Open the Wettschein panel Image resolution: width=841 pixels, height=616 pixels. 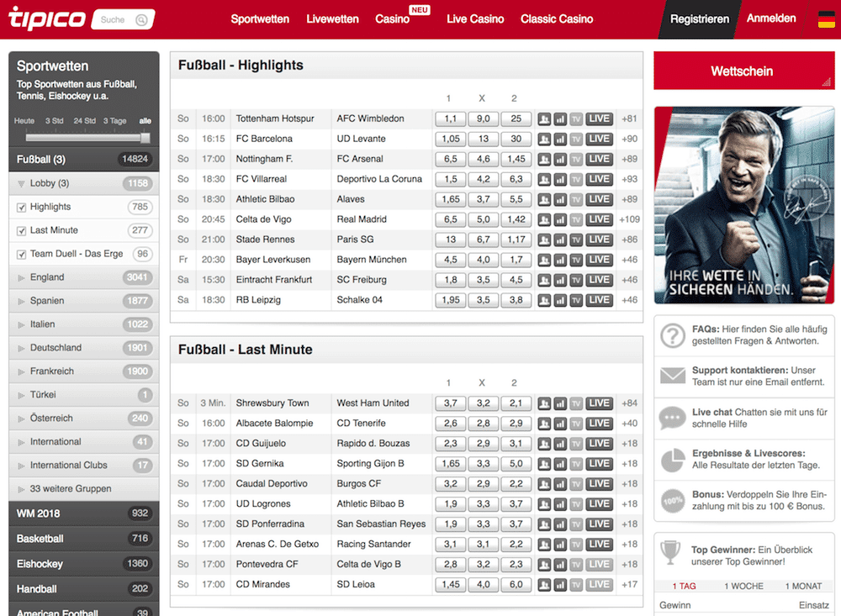pos(744,71)
